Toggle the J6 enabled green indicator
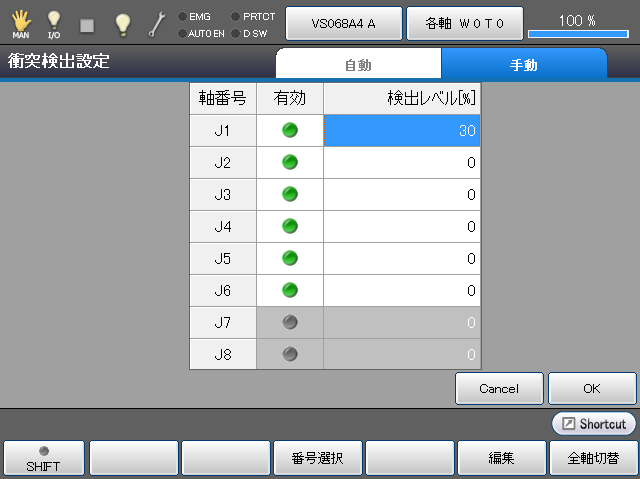This screenshot has height=479, width=640. pos(290,290)
